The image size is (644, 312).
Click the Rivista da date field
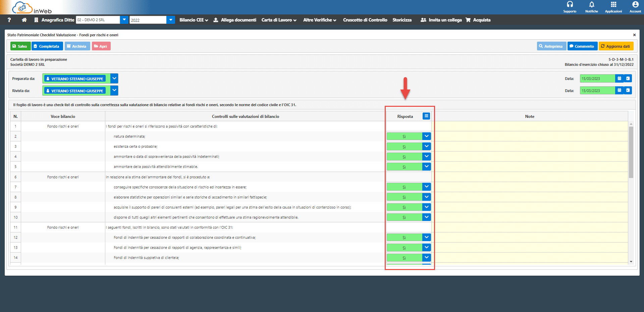pyautogui.click(x=597, y=90)
